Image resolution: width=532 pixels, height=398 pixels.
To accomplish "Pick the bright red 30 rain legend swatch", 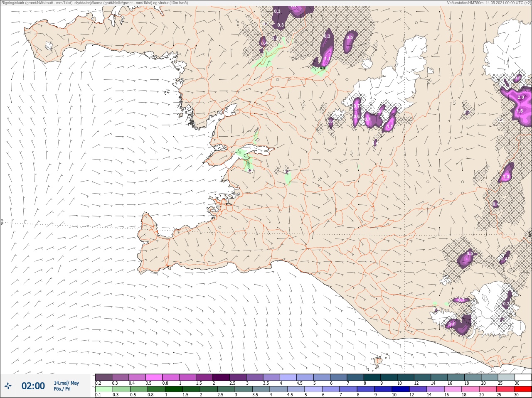I will pyautogui.click(x=523, y=389).
